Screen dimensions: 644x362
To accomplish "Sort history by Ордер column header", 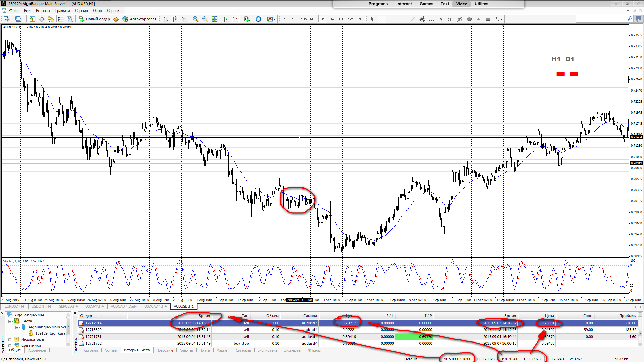I will (103, 316).
